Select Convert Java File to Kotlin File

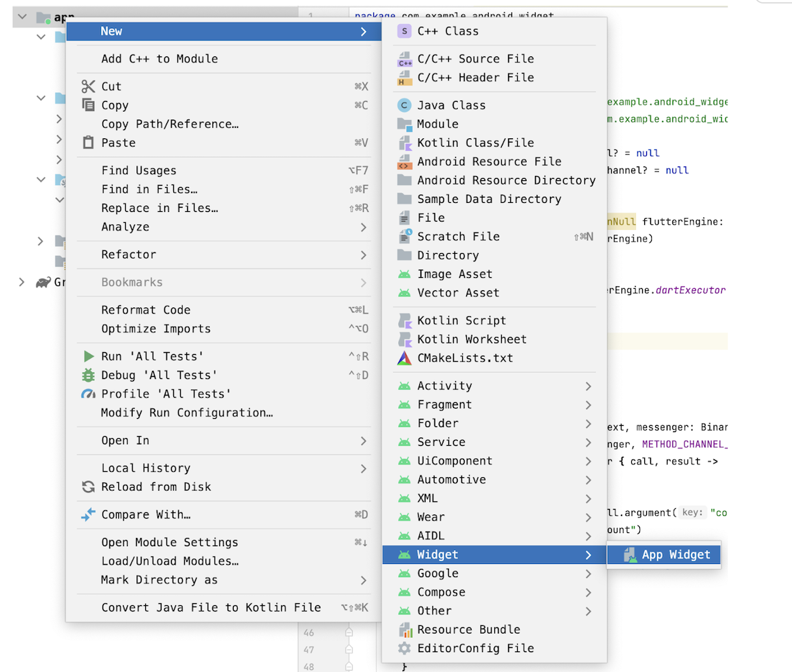pos(210,608)
